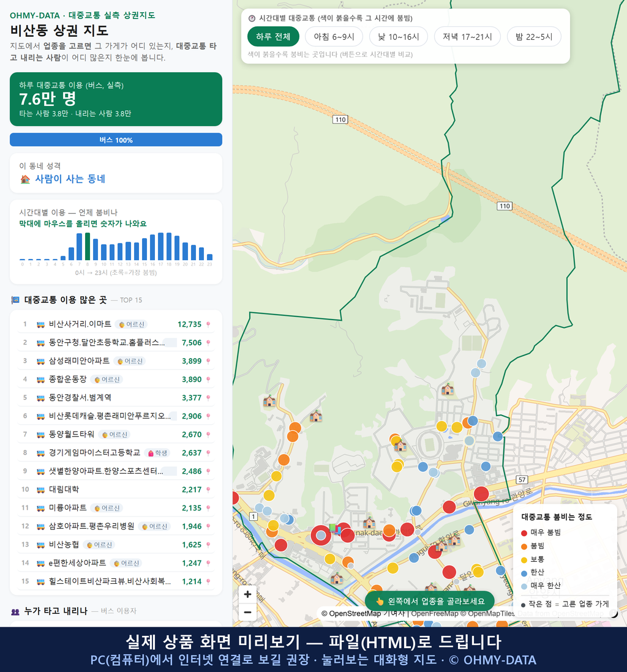The height and width of the screenshot is (672, 627).
Task: Choose the 낮 10~16시 time filter
Action: (x=399, y=37)
